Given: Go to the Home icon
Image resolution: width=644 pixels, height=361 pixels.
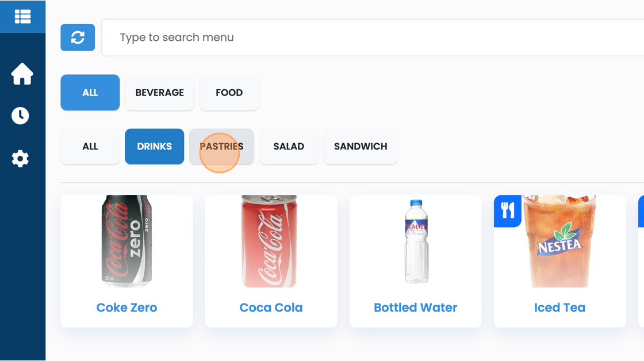Looking at the screenshot, I should [x=22, y=74].
